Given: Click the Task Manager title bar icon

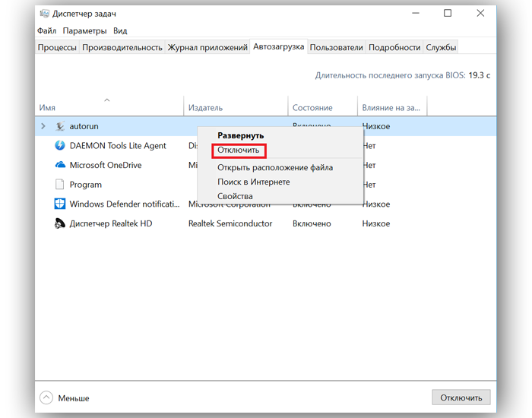Looking at the screenshot, I should pos(43,13).
